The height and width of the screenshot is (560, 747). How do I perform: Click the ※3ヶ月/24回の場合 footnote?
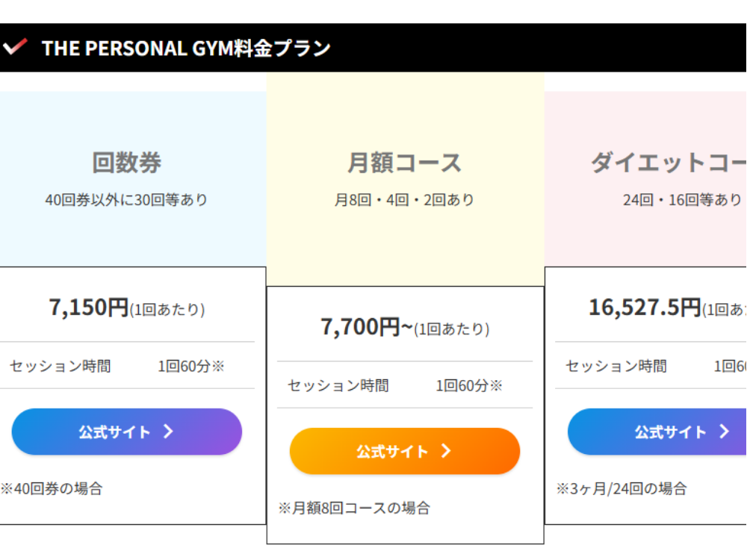[x=622, y=489]
